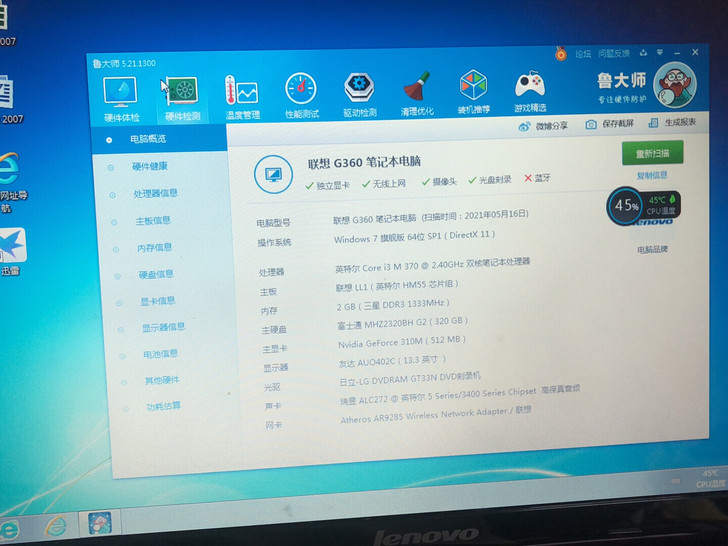The image size is (728, 546).
Task: Select 其他硬件 in sidebar
Action: [162, 380]
